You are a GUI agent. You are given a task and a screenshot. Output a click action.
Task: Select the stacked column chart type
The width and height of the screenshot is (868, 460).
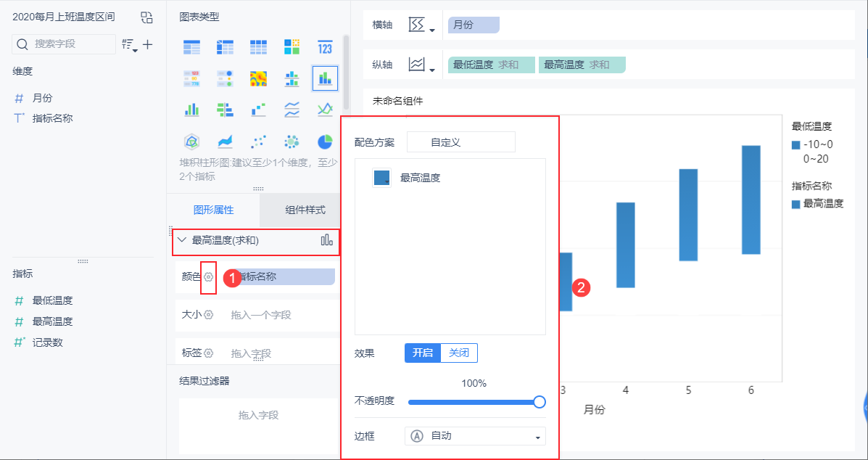[x=325, y=78]
